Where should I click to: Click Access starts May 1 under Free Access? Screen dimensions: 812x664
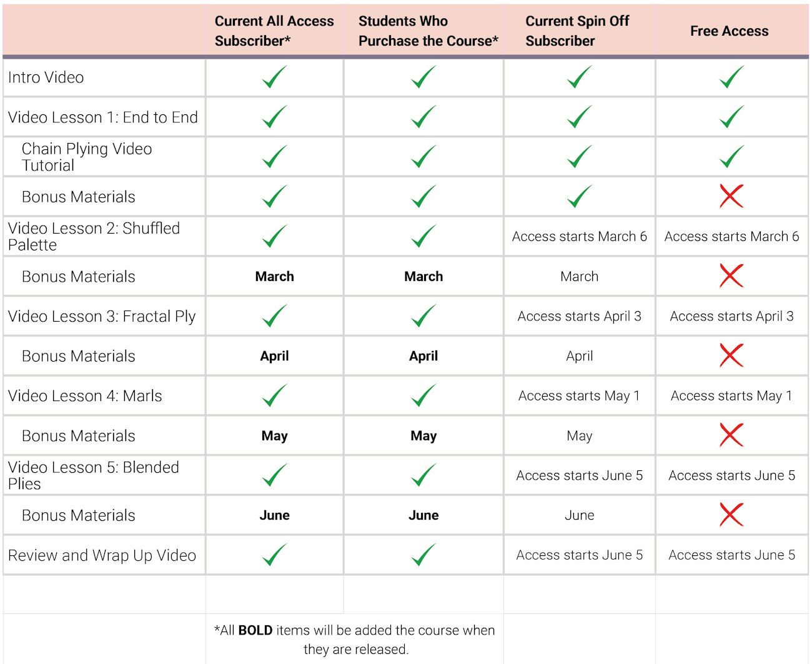(731, 395)
